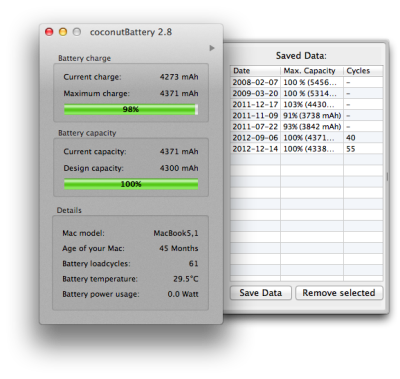Collapse the saved data drawer triangle
Viewport: 400px width, 379px height.
212,48
